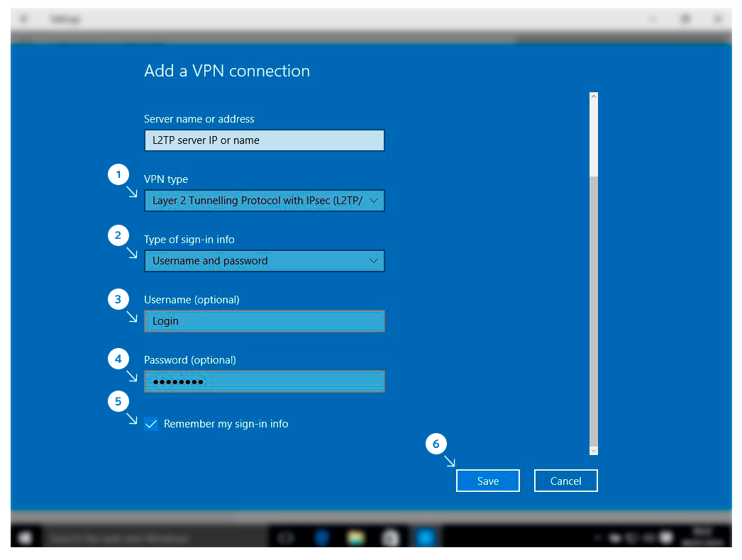Screen dimensions: 742x560
Task: Click the blurred taskbar search box
Action: [x=155, y=538]
